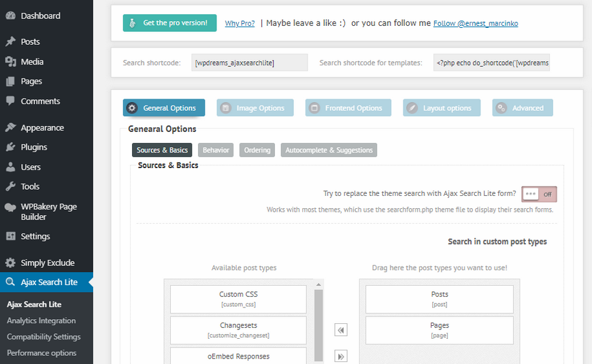Screen dimensions: 592x364
Task: Switch to Frontend Options tab
Action: tap(348, 107)
